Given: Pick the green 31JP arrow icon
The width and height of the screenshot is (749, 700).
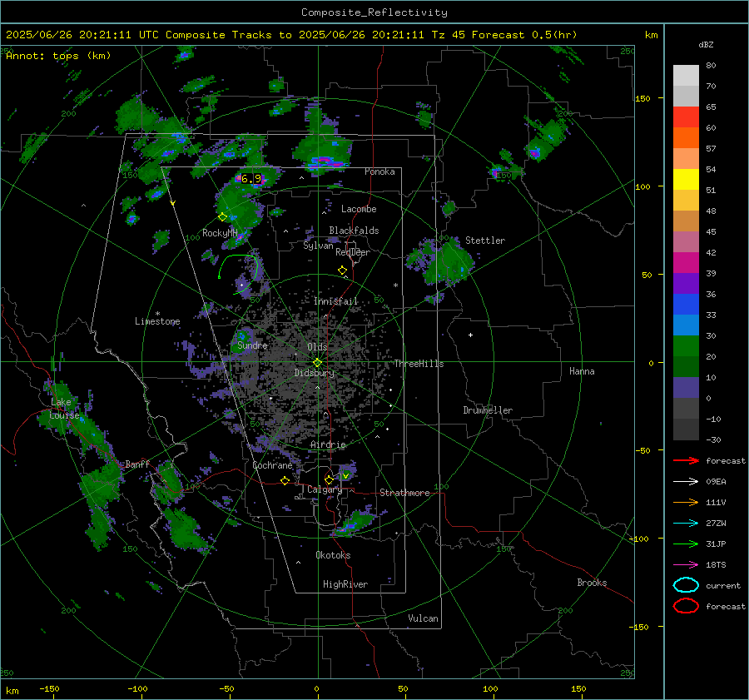Looking at the screenshot, I should click(x=686, y=544).
